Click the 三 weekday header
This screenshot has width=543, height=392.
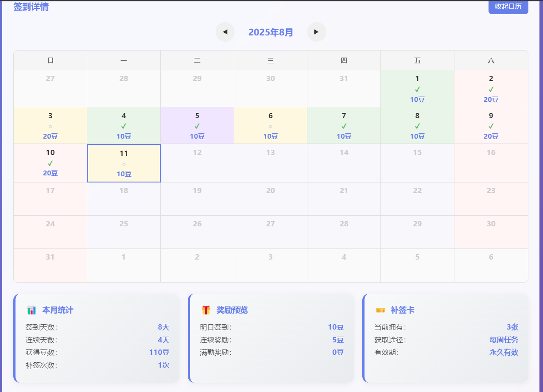[271, 61]
